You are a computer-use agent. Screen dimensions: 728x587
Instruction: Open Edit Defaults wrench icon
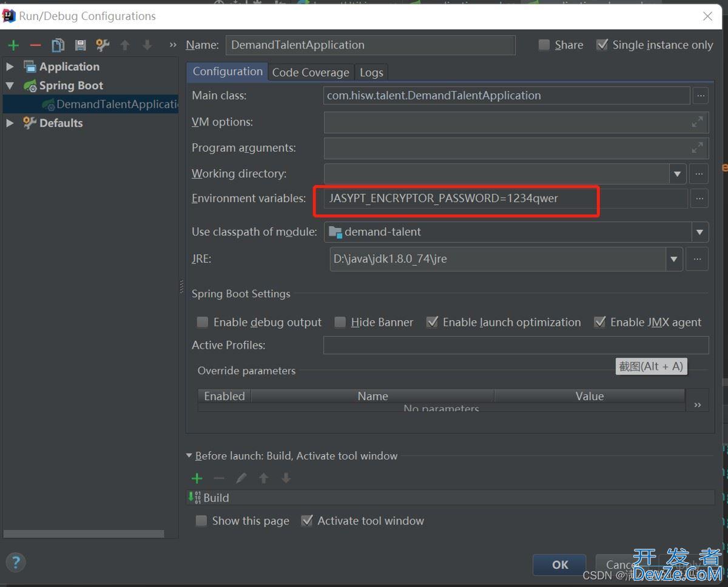pyautogui.click(x=103, y=45)
